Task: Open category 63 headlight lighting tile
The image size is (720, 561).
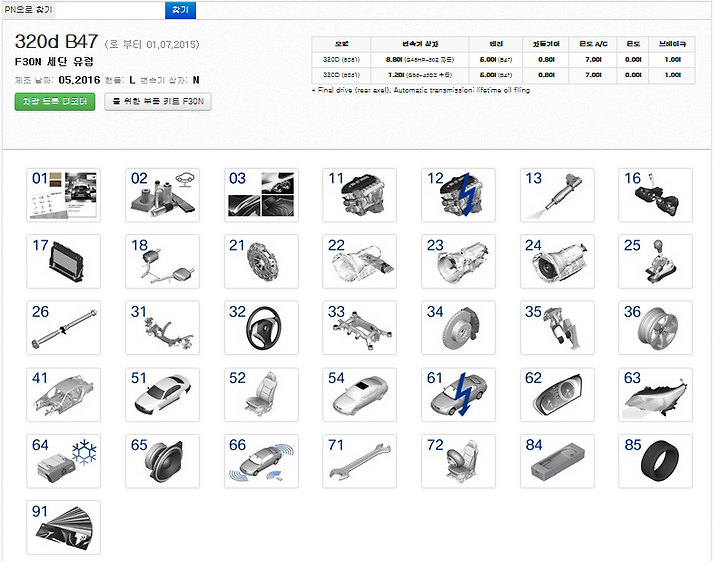Action: click(655, 395)
